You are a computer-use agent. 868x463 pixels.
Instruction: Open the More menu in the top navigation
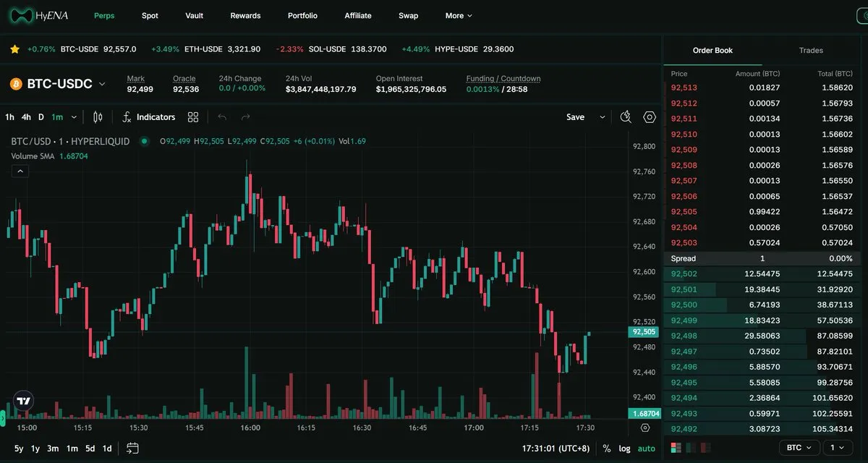pyautogui.click(x=459, y=16)
